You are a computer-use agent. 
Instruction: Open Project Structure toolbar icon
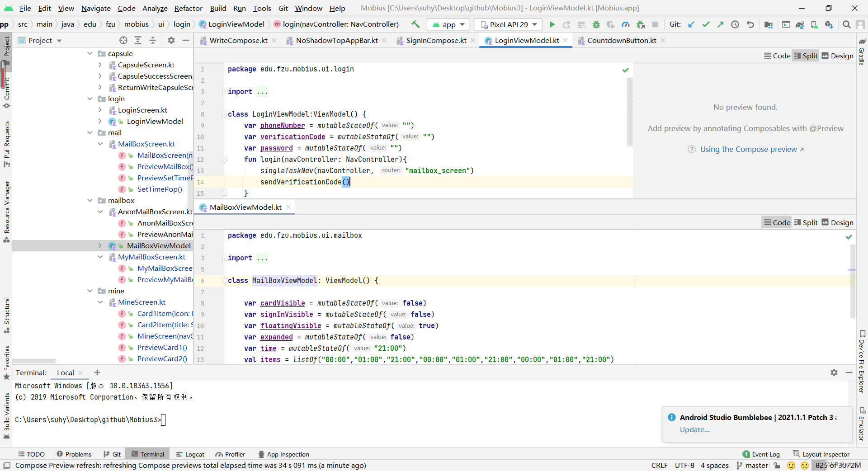click(x=768, y=24)
